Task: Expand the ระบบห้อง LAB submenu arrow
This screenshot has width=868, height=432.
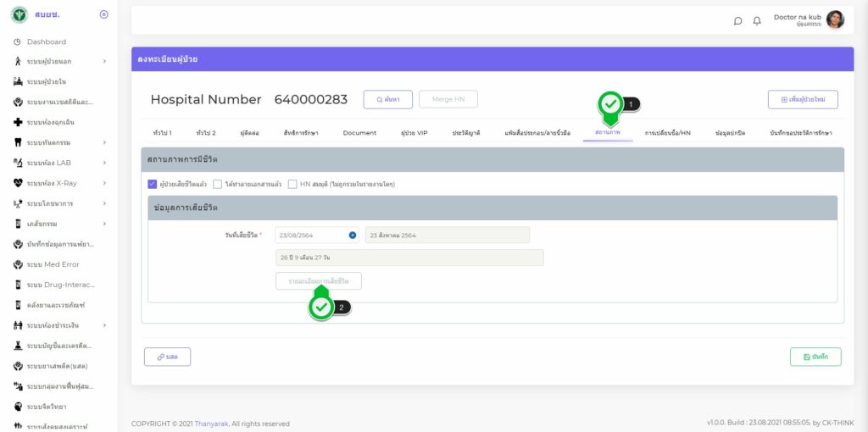Action: [104, 163]
